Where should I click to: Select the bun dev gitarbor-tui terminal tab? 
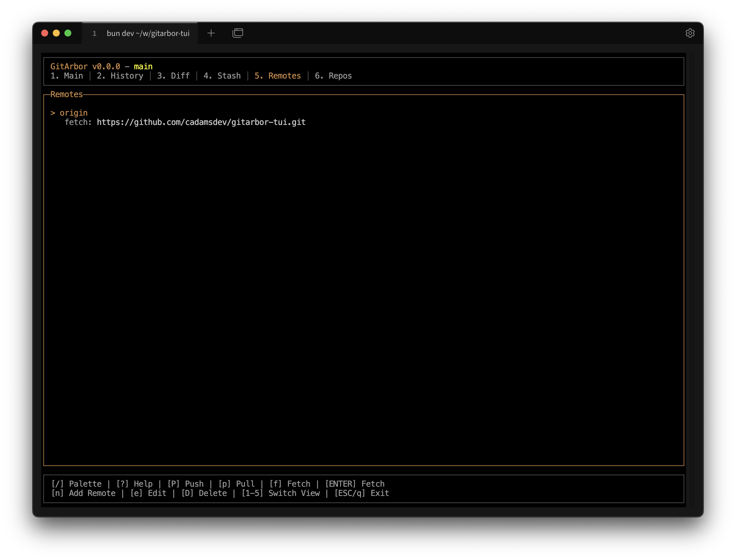pyautogui.click(x=148, y=33)
